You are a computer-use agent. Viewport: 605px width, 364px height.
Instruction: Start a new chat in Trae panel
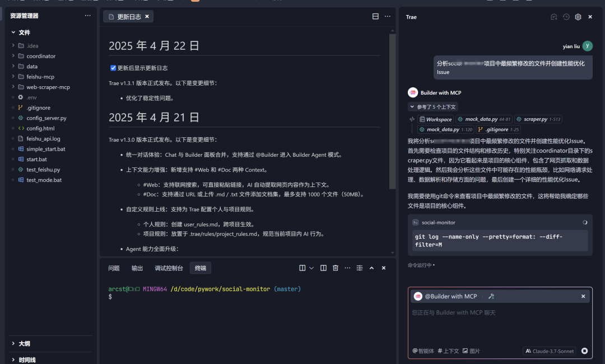[x=554, y=17]
